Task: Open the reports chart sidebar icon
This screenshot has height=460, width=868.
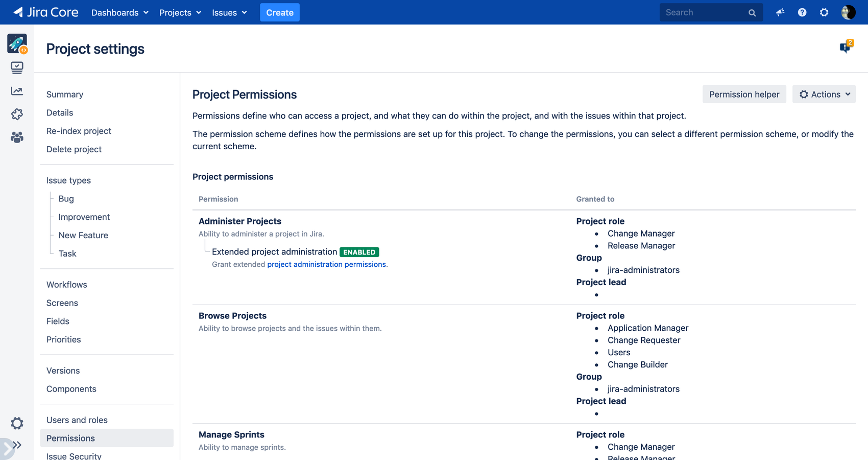Action: 17,91
